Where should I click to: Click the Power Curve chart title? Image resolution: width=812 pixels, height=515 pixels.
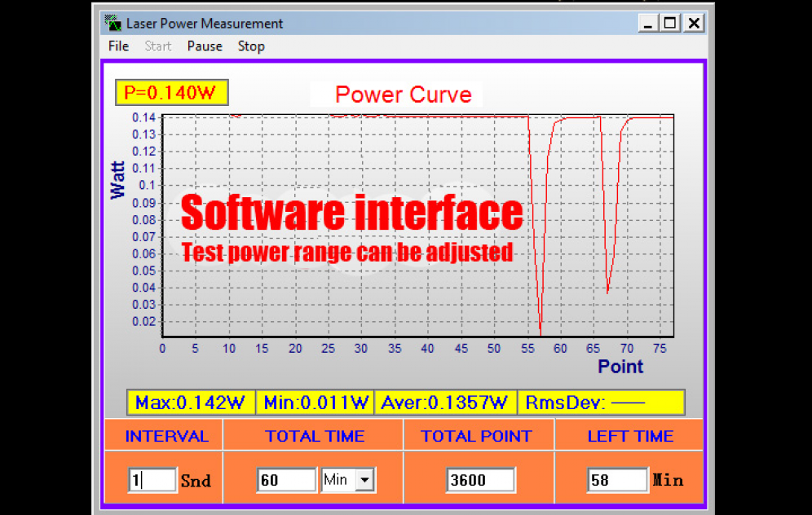(404, 95)
